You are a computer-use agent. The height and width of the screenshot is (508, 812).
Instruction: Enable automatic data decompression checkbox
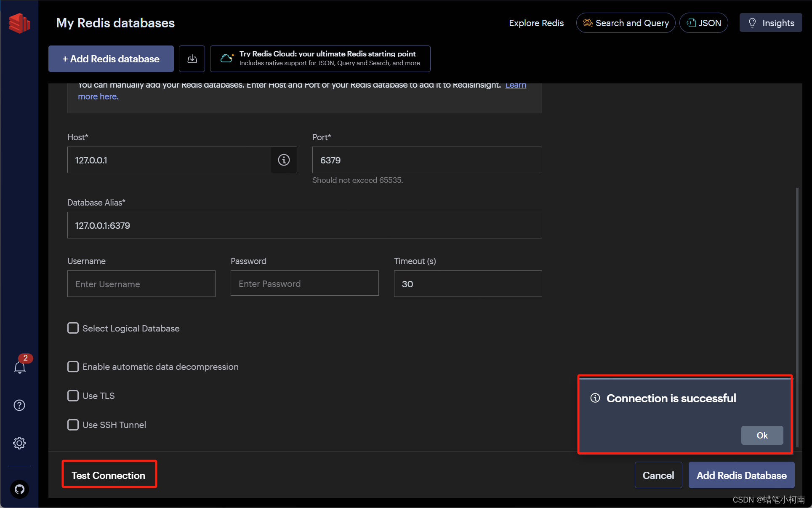click(x=73, y=367)
